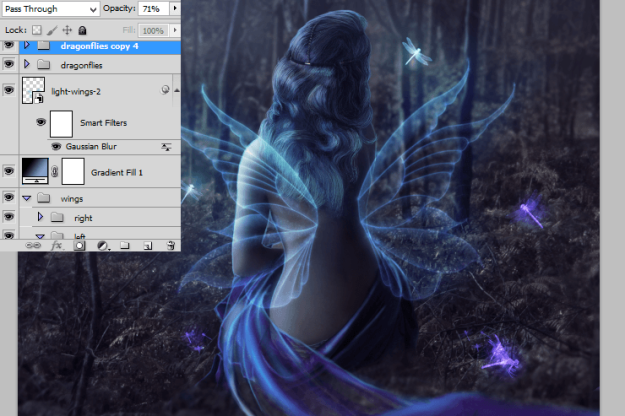Toggle lock all padlock icon
The height and width of the screenshot is (416, 625).
pyautogui.click(x=82, y=30)
